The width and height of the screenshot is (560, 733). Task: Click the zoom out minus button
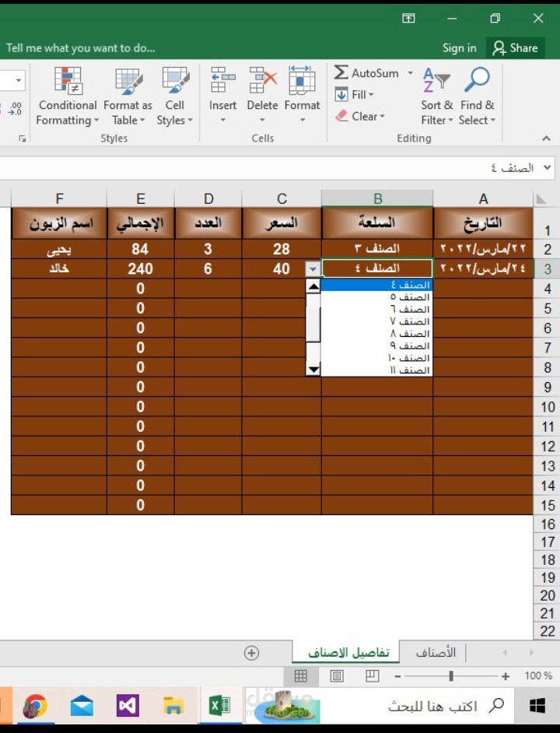point(397,676)
